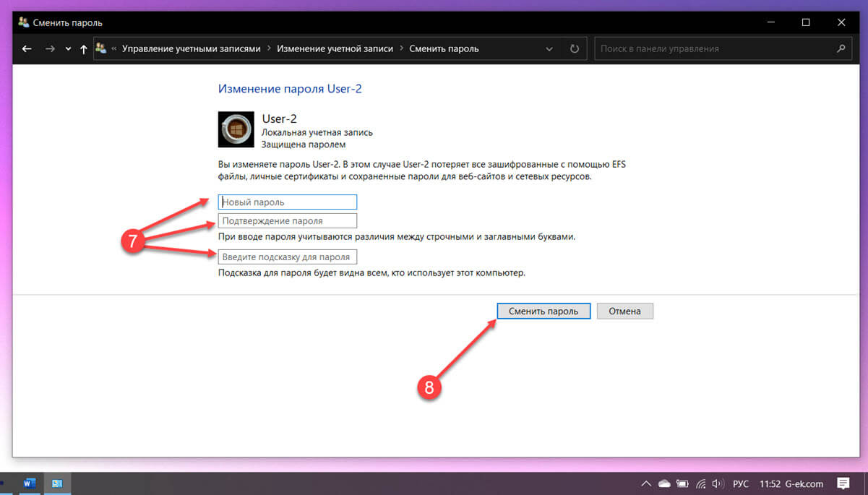Focus the 'Введите подсказку для пароля' field
The image size is (868, 495).
click(x=288, y=257)
